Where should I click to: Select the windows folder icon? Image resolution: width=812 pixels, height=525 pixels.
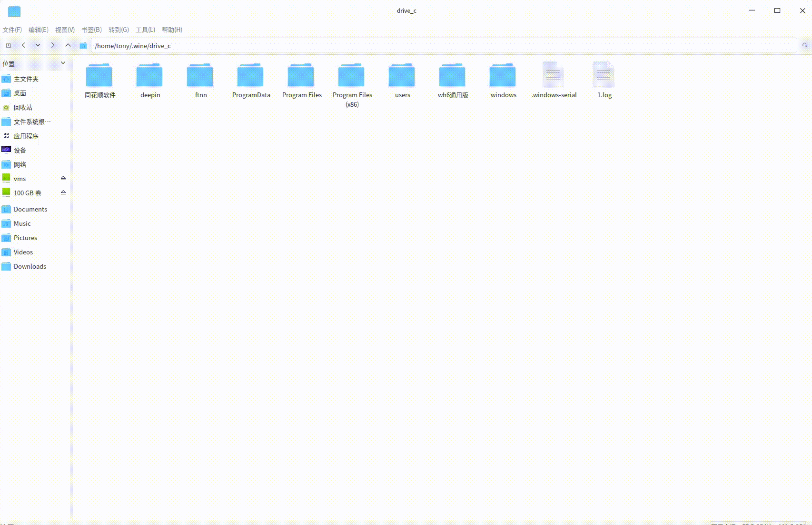pos(503,75)
